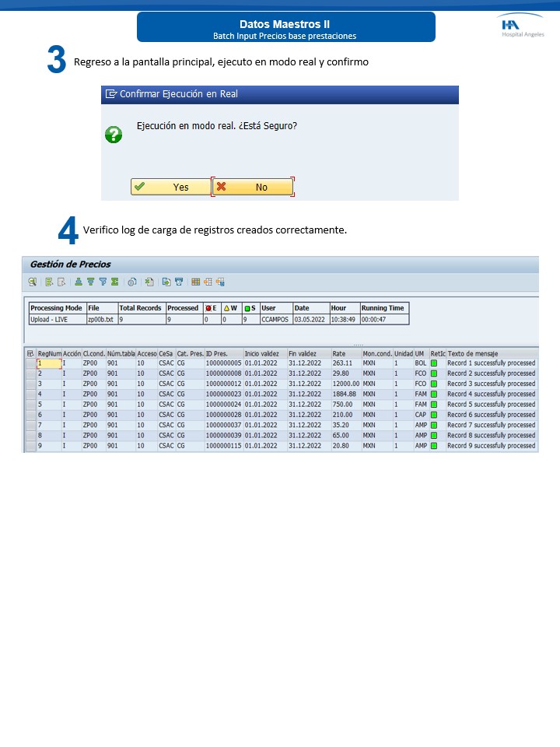Click the Total (sigma) toolbar icon
Screen dimensions: 560x747
tap(114, 282)
